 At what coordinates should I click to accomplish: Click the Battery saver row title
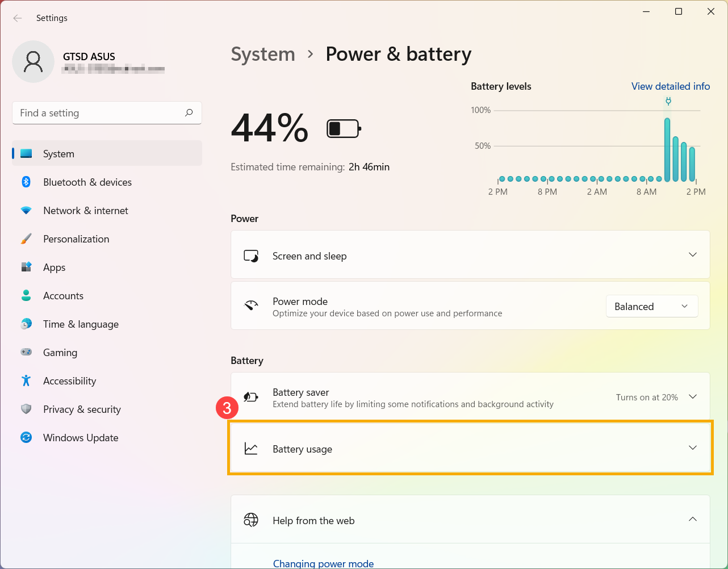coord(301,392)
